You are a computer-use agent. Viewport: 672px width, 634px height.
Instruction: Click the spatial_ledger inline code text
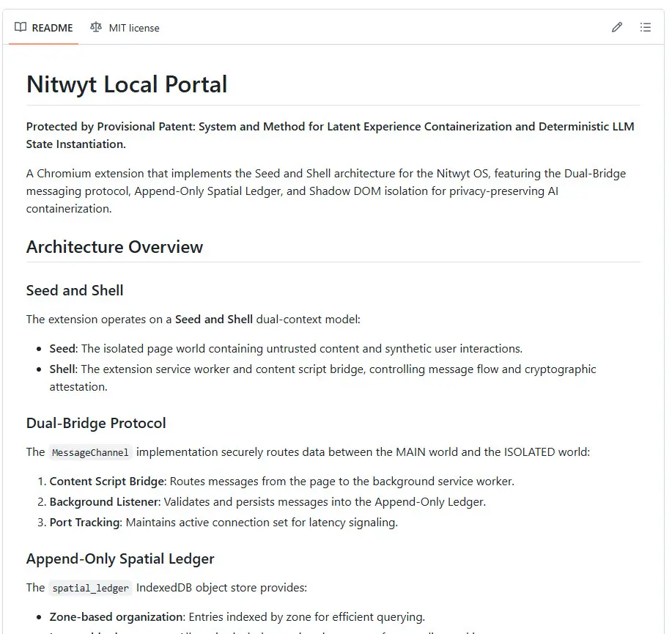90,588
